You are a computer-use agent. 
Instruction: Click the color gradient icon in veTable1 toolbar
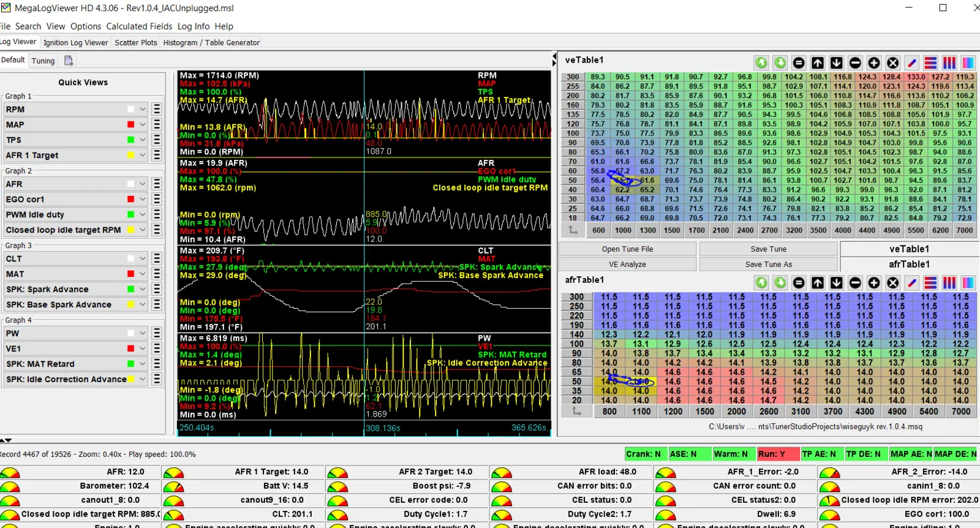pos(968,62)
